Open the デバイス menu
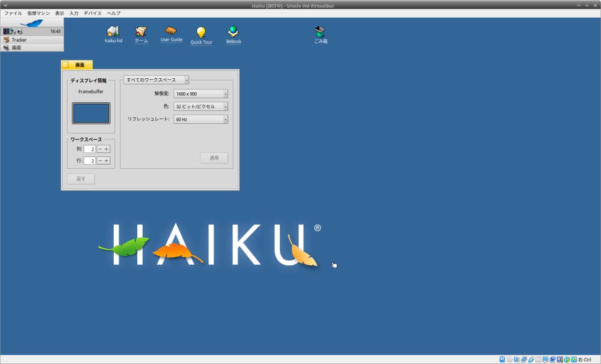The image size is (601, 364). pyautogui.click(x=92, y=13)
